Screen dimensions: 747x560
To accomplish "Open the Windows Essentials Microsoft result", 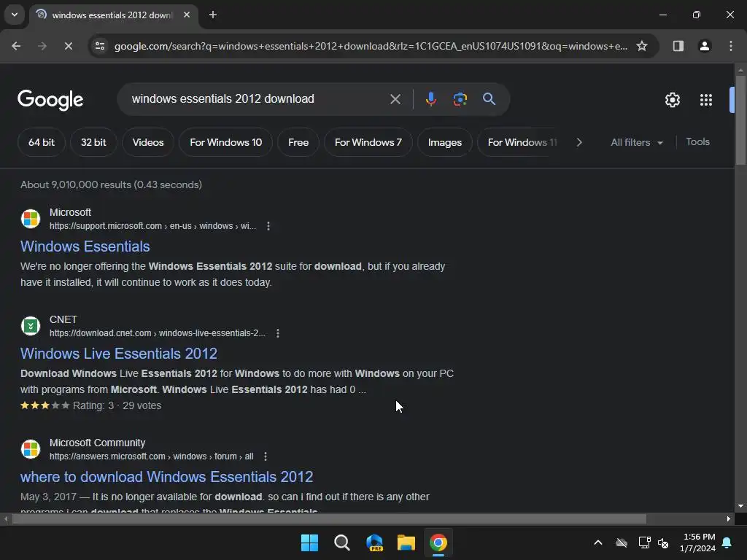I will pyautogui.click(x=85, y=246).
